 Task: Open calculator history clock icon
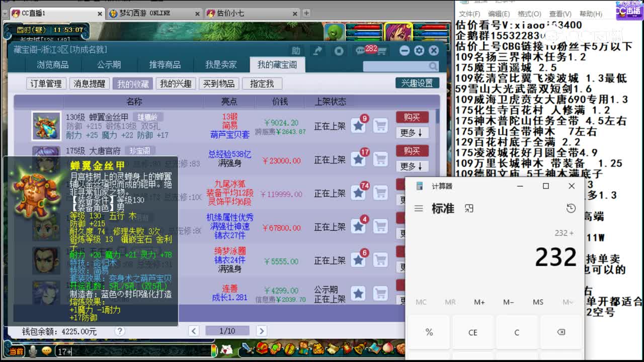point(571,208)
